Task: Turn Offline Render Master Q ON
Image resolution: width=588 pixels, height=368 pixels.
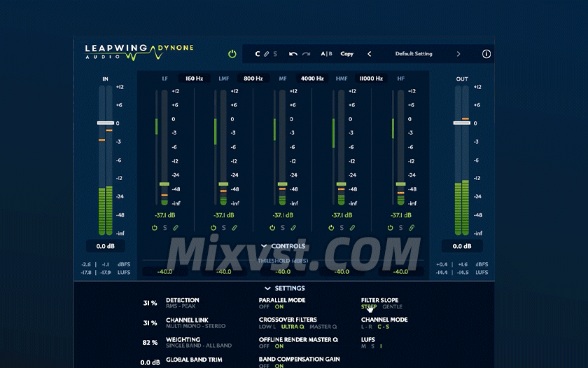Action: (x=279, y=346)
